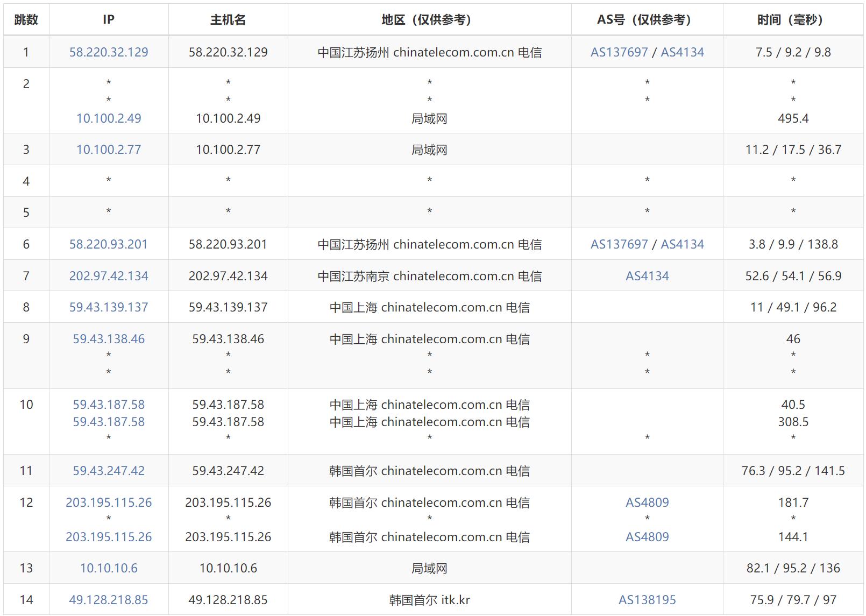866x616 pixels.
Task: Select hostname text 10.10.10.6
Action: coord(228,568)
